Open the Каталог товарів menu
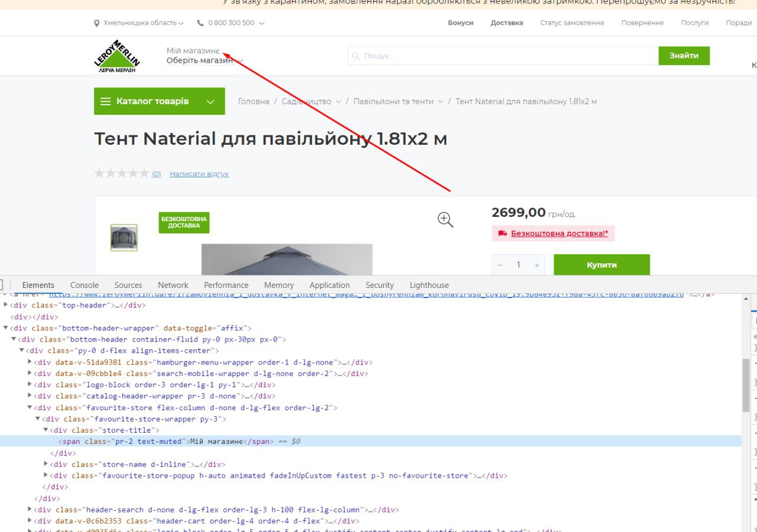The width and height of the screenshot is (757, 532). click(160, 101)
